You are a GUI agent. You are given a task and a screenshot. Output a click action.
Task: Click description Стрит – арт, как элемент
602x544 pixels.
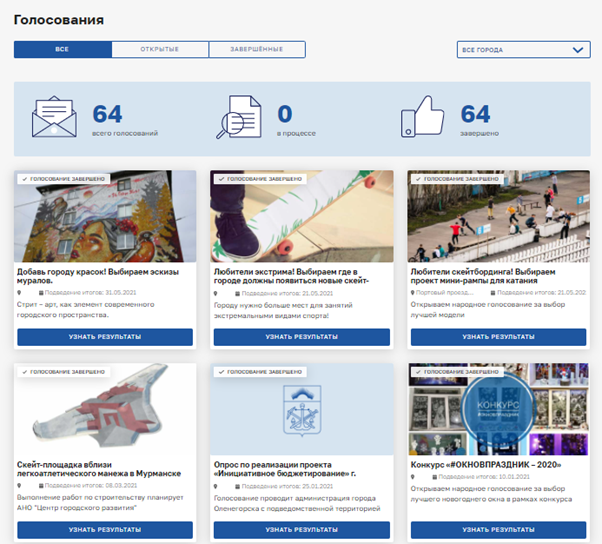pyautogui.click(x=86, y=309)
